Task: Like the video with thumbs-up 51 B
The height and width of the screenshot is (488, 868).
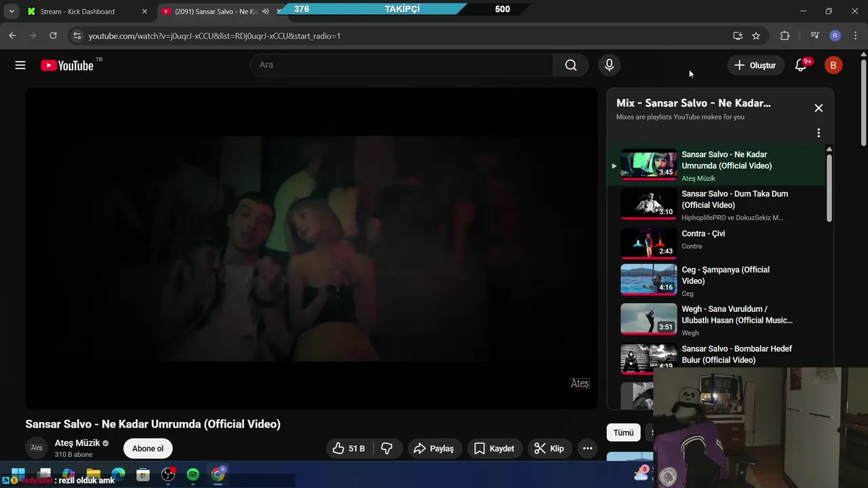Action: pos(349,449)
